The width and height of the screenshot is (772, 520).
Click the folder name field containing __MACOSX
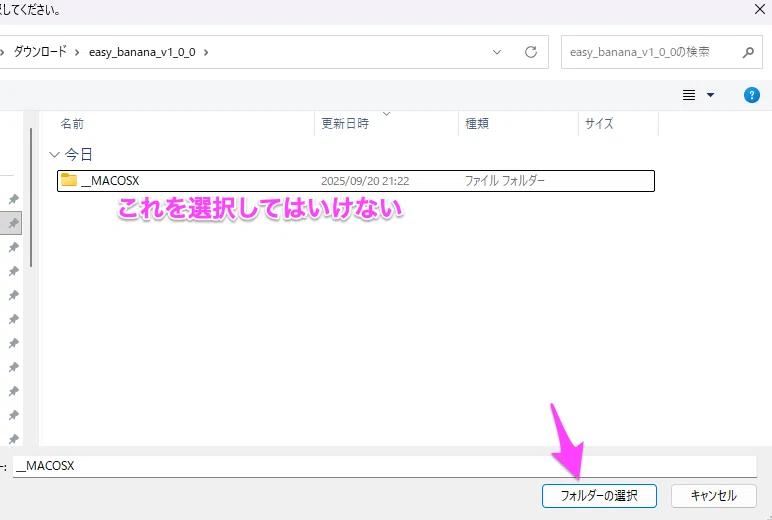(x=385, y=466)
